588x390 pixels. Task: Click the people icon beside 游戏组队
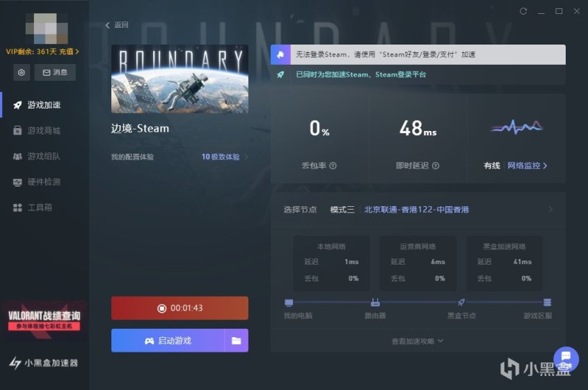17,156
